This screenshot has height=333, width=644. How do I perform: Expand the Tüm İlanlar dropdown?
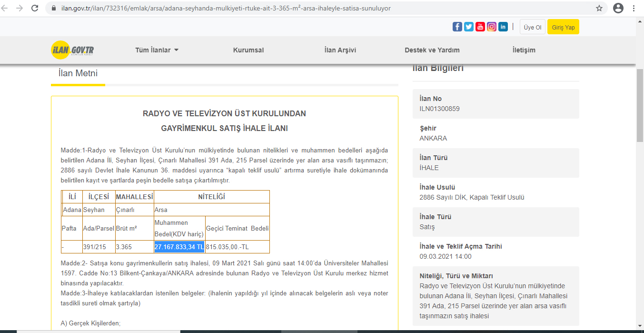pyautogui.click(x=157, y=50)
